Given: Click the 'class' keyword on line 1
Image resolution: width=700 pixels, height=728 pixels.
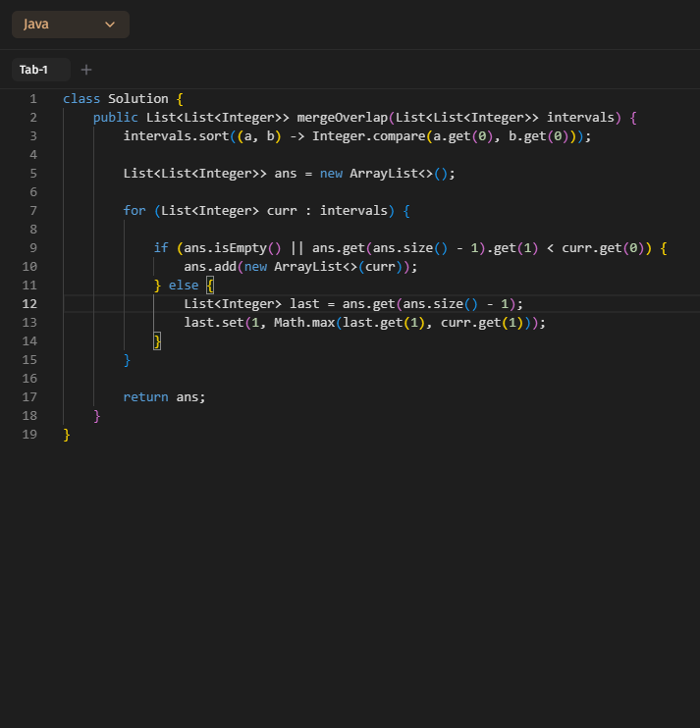Looking at the screenshot, I should click(x=81, y=99).
